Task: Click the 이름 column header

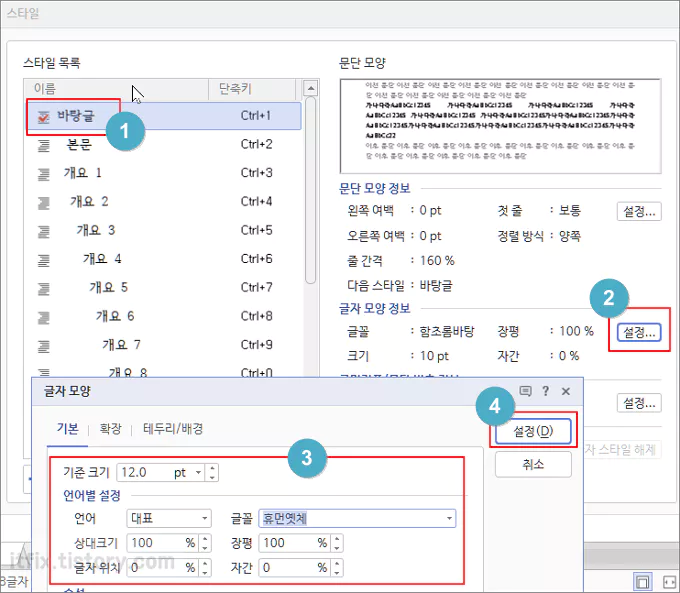Action: click(116, 89)
